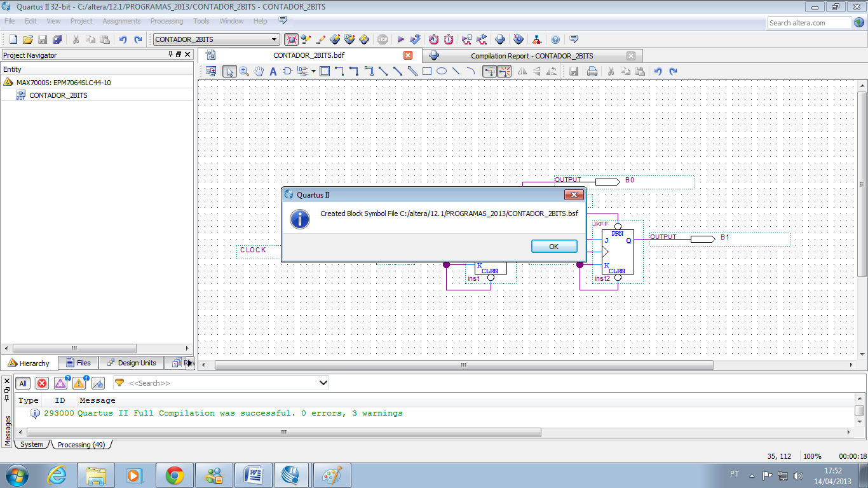
Task: Click the Flip Horizontal icon
Action: pos(522,71)
